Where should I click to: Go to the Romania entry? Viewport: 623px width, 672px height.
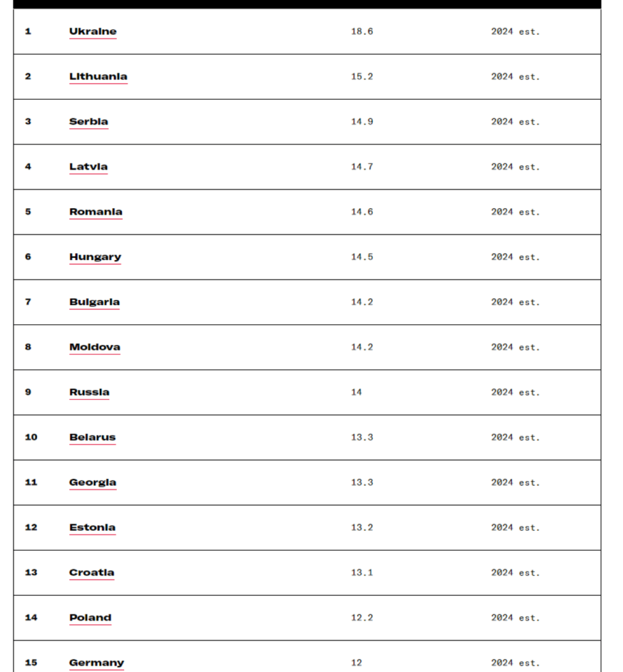pyautogui.click(x=96, y=212)
